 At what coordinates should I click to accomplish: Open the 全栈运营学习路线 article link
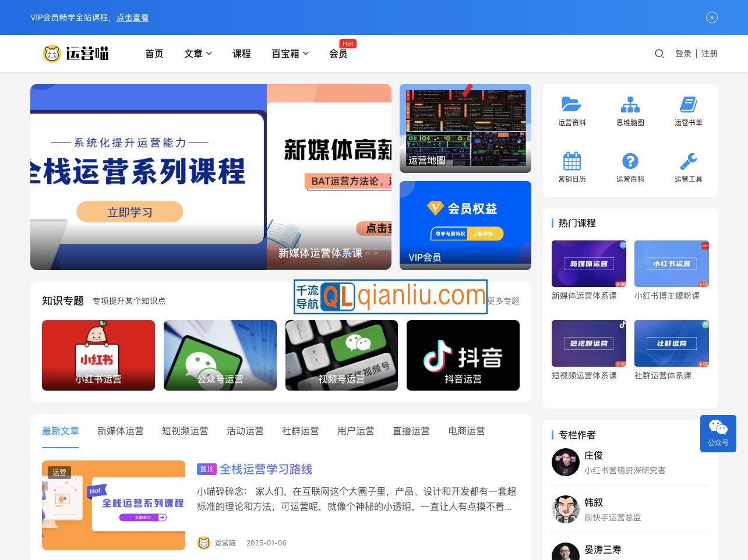click(267, 469)
